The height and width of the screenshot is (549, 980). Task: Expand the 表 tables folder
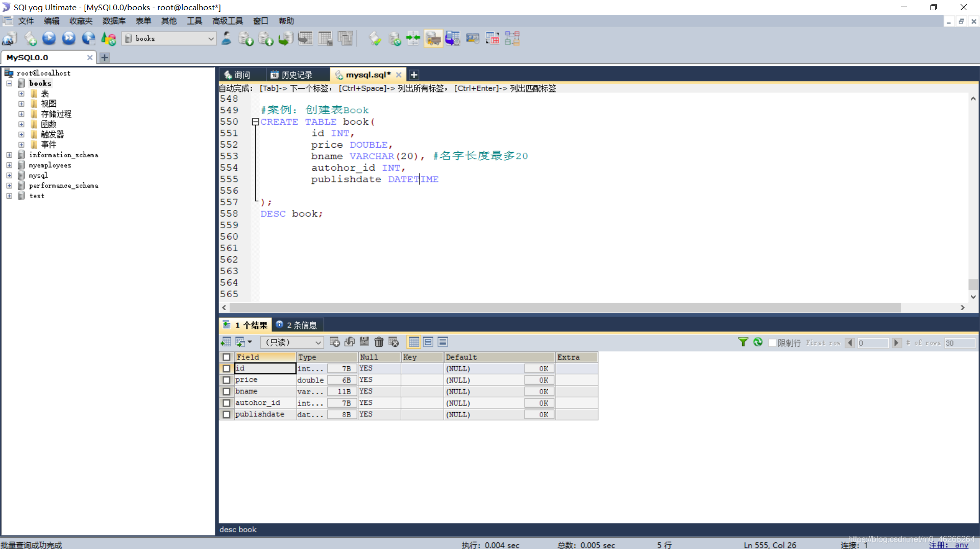[x=21, y=93]
